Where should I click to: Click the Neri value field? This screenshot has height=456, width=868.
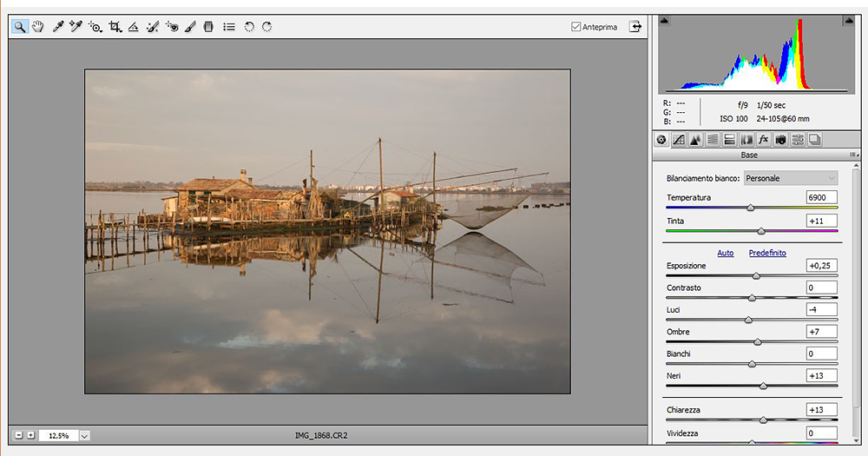[x=821, y=376]
